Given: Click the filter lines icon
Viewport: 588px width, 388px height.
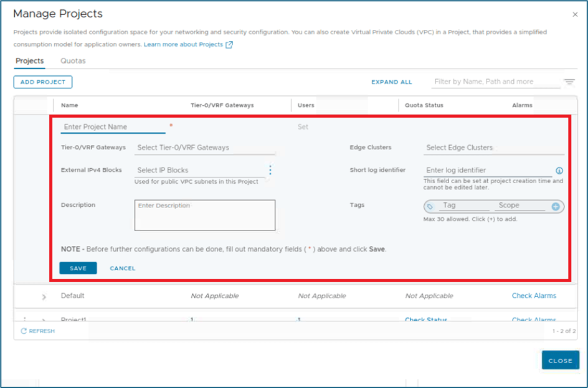Looking at the screenshot, I should [x=569, y=82].
